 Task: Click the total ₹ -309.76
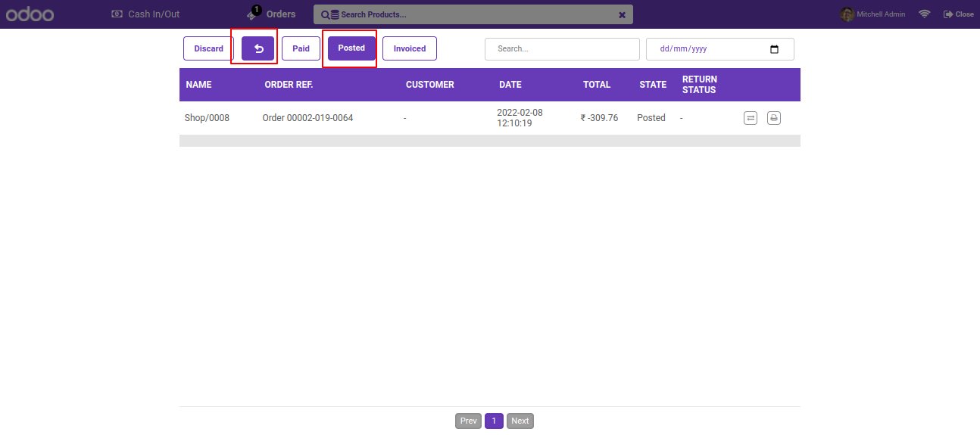tap(599, 118)
